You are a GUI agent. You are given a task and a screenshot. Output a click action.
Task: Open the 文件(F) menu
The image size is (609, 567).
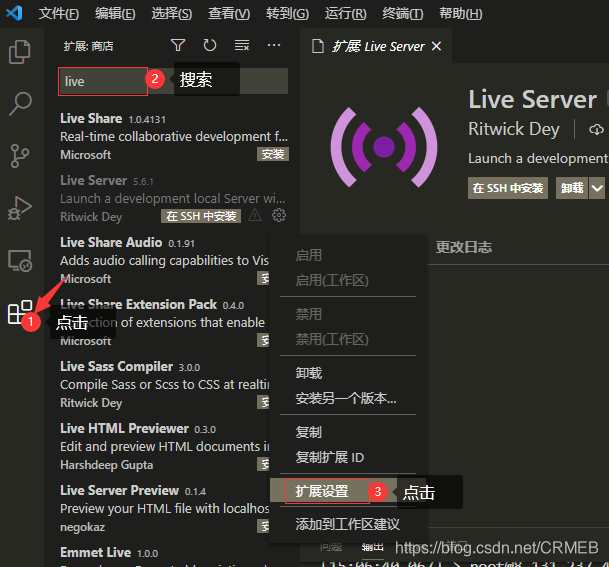(x=59, y=14)
